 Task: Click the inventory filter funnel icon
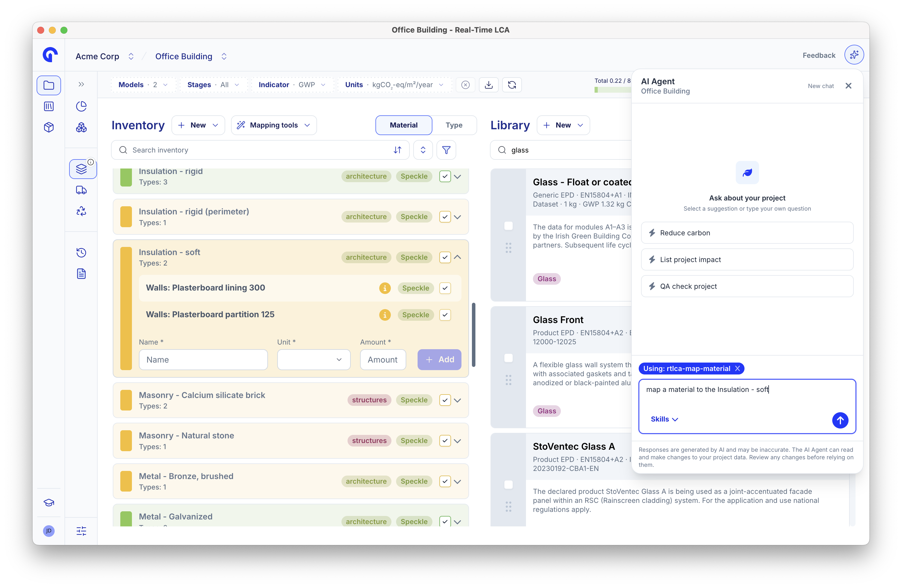[x=446, y=150]
